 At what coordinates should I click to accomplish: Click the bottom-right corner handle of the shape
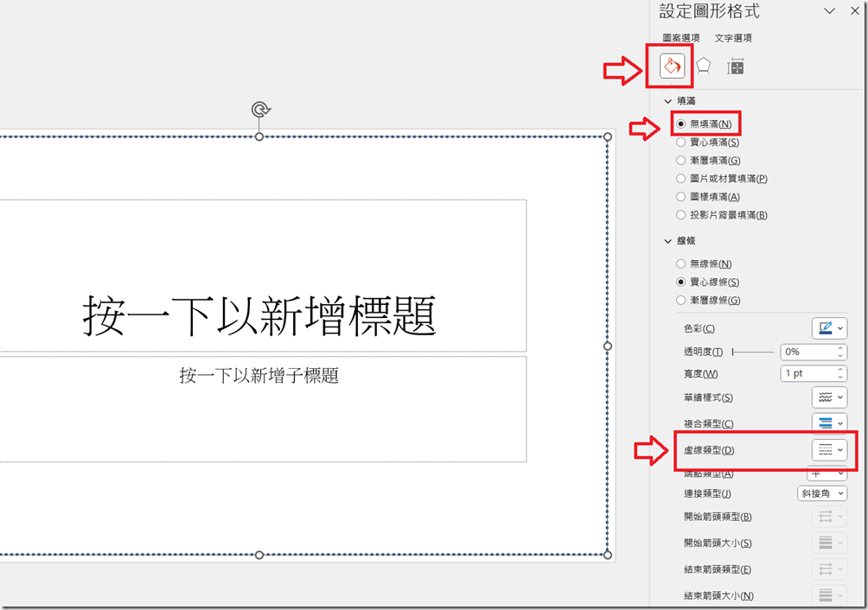tap(608, 555)
